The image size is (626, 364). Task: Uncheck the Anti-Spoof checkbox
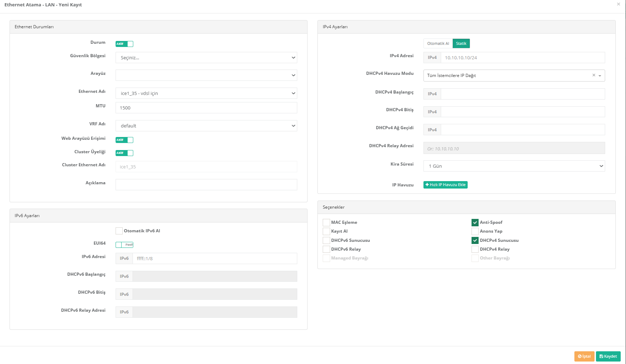[475, 222]
